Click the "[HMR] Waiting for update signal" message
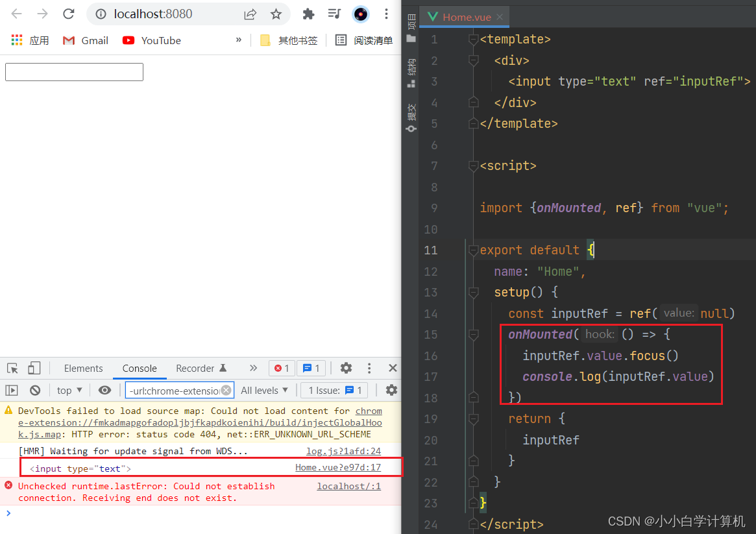The height and width of the screenshot is (534, 756). [x=133, y=451]
